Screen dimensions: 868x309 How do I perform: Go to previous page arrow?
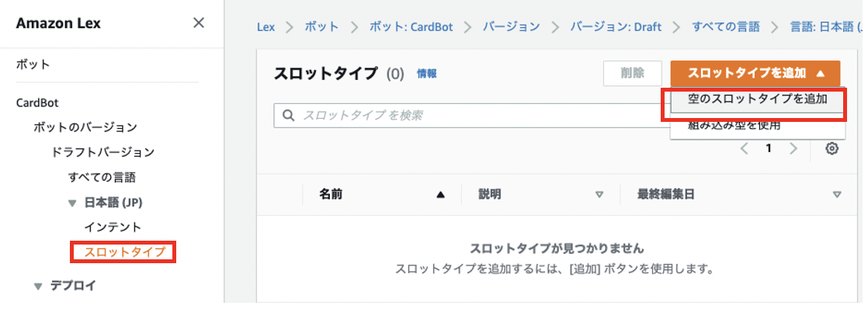pyautogui.click(x=745, y=148)
